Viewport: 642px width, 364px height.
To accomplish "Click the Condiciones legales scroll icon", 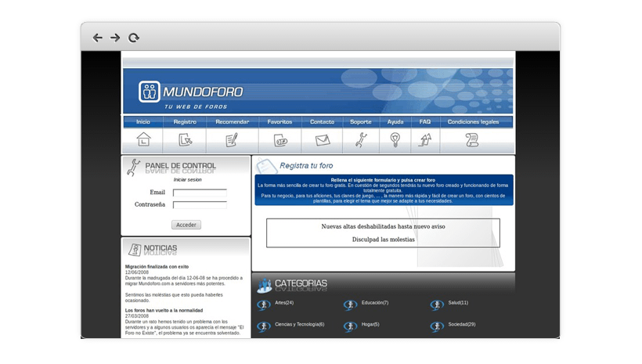I will [x=472, y=140].
